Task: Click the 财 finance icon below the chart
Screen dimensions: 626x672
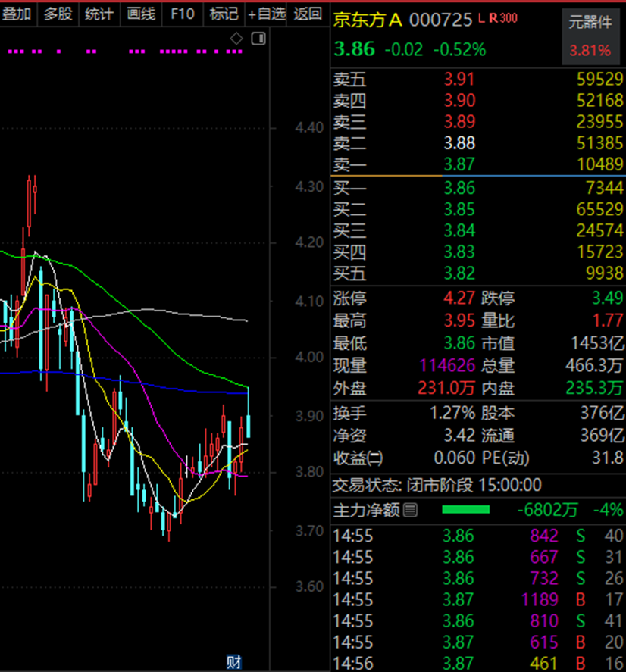Action: pos(234,661)
